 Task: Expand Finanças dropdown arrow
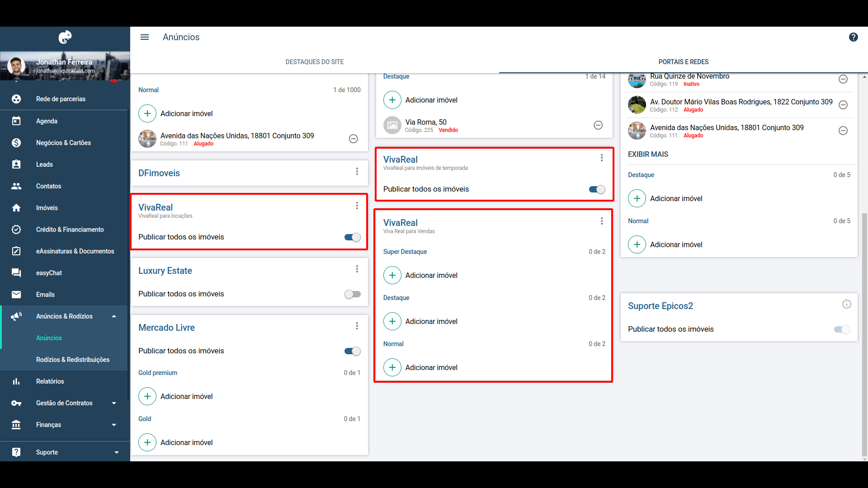(114, 425)
